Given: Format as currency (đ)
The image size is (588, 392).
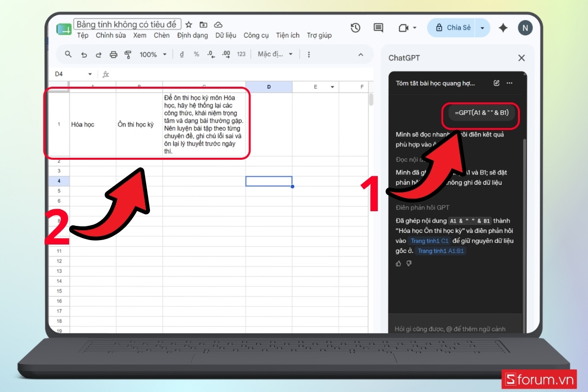Looking at the screenshot, I should tap(182, 54).
